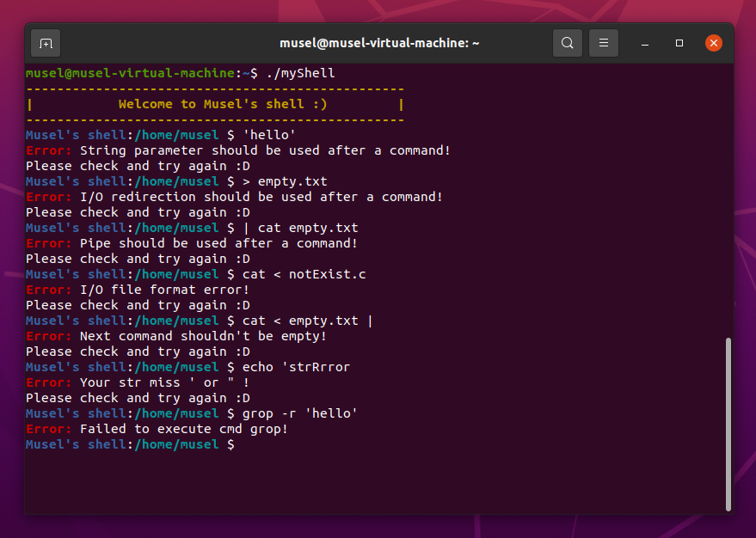The width and height of the screenshot is (756, 538).
Task: Click the 'cat < empty.txt |' command
Action: (x=308, y=321)
